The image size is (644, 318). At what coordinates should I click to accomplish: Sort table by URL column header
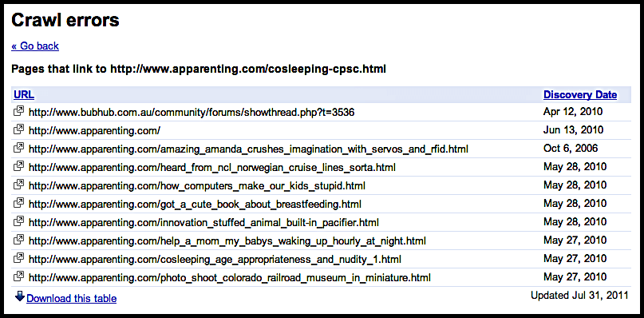tap(24, 95)
